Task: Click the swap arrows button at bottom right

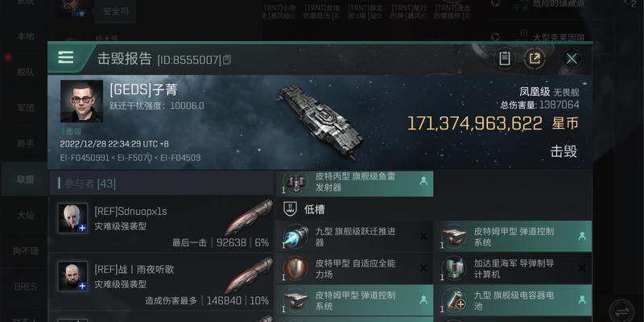Action: (621, 311)
